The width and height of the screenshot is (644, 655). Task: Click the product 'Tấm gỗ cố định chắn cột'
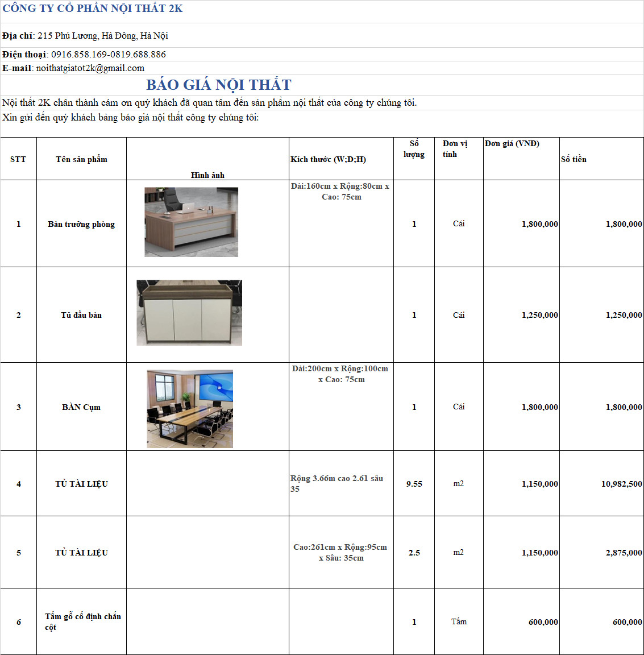tap(82, 621)
